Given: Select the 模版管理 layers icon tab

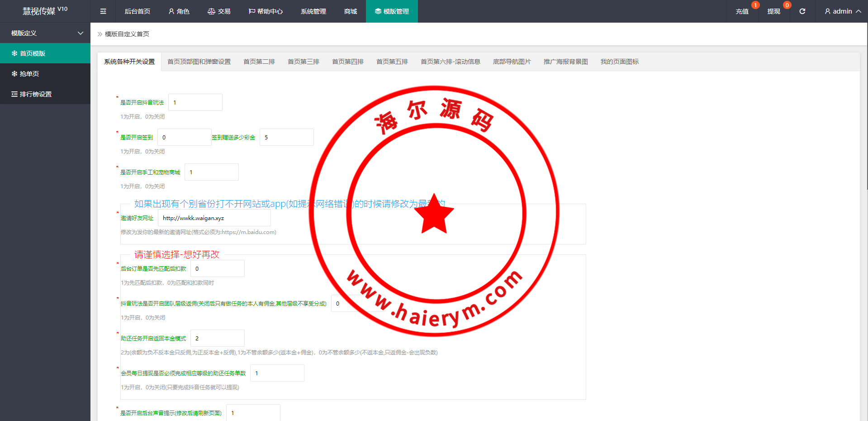Looking at the screenshot, I should pos(392,11).
